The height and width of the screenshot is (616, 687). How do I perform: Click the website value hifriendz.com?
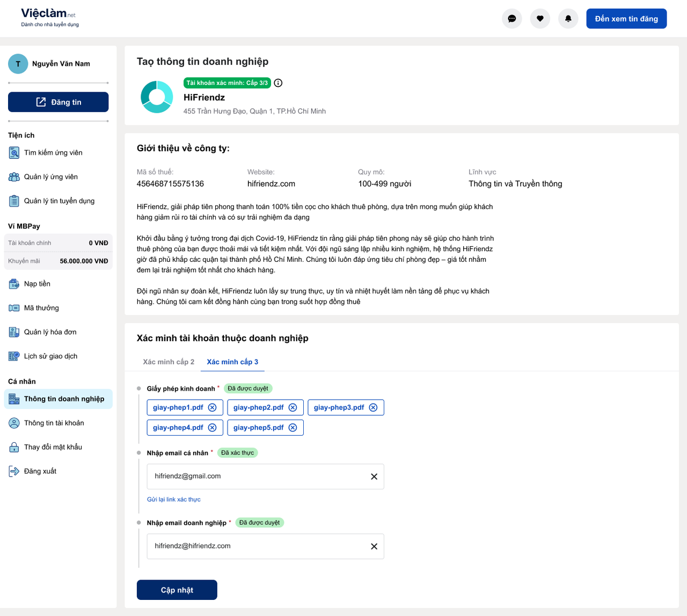271,184
